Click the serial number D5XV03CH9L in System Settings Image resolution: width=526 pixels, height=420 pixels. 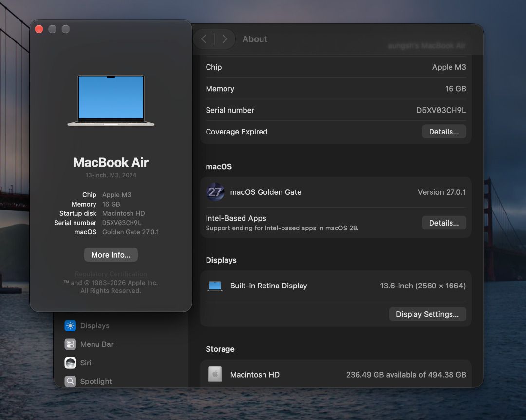click(441, 110)
